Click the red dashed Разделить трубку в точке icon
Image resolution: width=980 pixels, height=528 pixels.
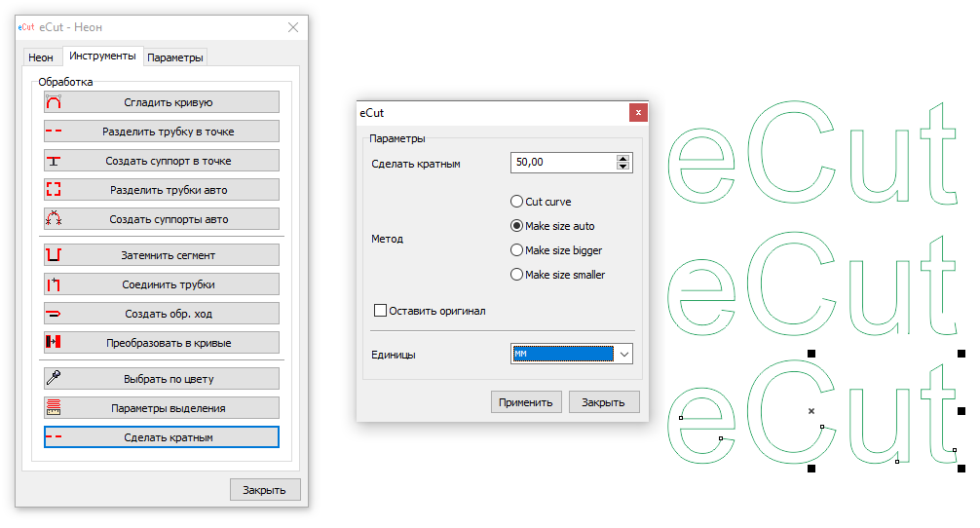(x=54, y=132)
